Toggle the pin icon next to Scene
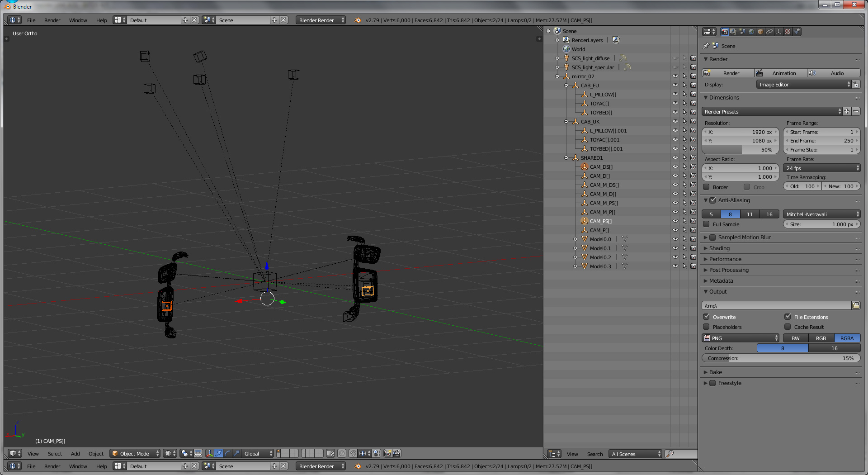Viewport: 868px width, 475px height. click(706, 46)
